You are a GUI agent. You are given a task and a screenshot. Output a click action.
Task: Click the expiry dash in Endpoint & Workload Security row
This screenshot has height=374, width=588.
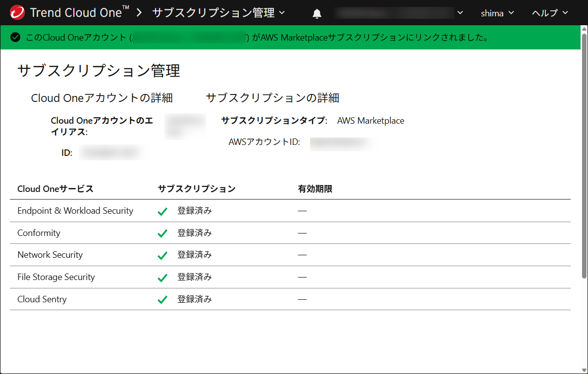302,211
